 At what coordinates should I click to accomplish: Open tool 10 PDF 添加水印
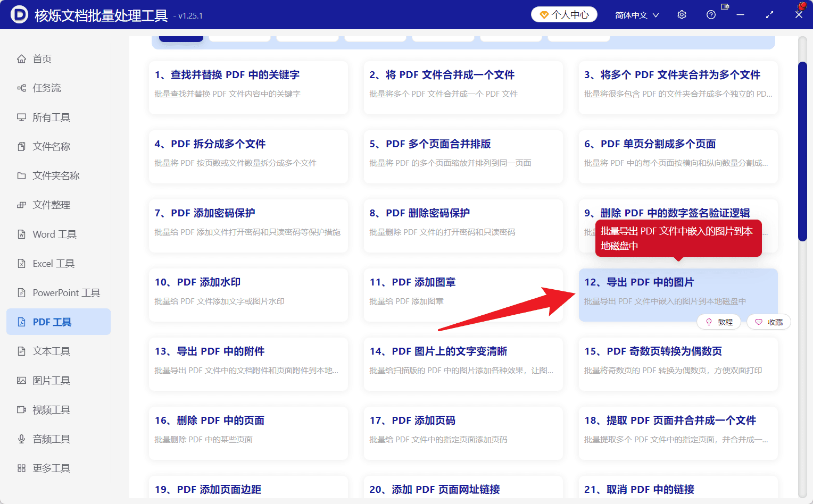point(248,295)
